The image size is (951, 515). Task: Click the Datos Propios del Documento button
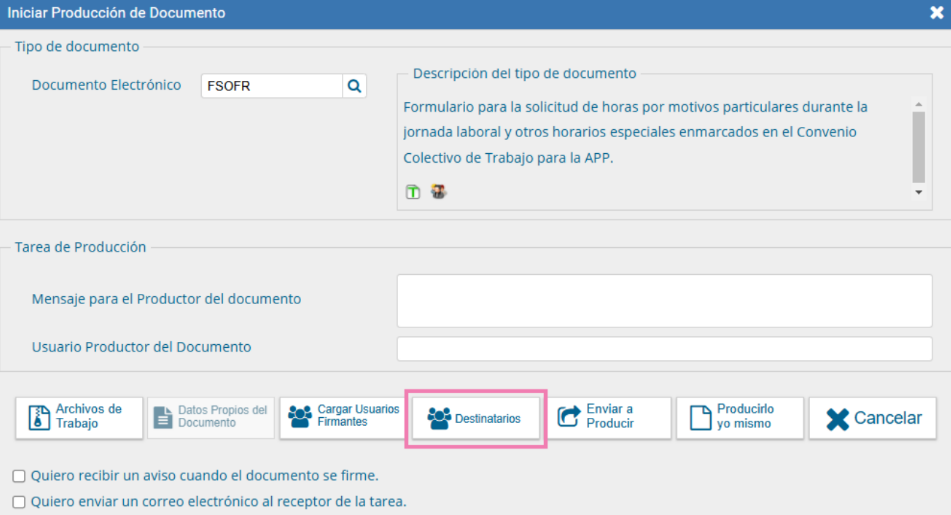pyautogui.click(x=211, y=416)
